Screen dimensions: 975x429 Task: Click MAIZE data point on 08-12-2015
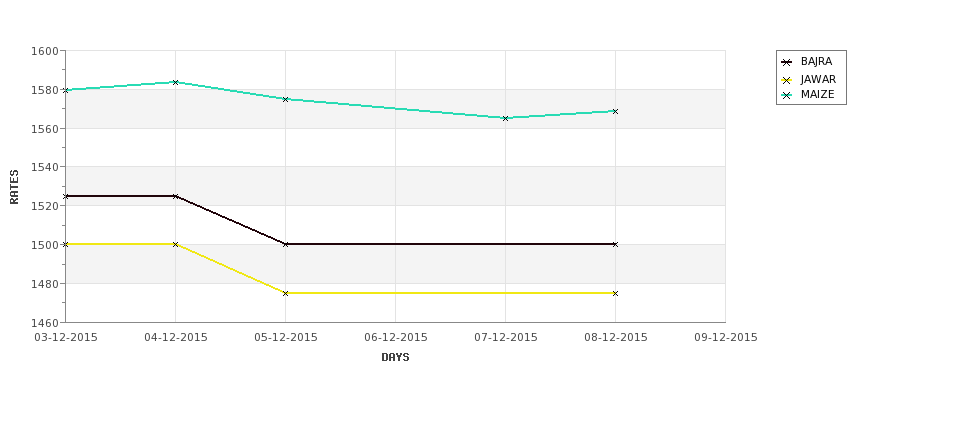[616, 111]
